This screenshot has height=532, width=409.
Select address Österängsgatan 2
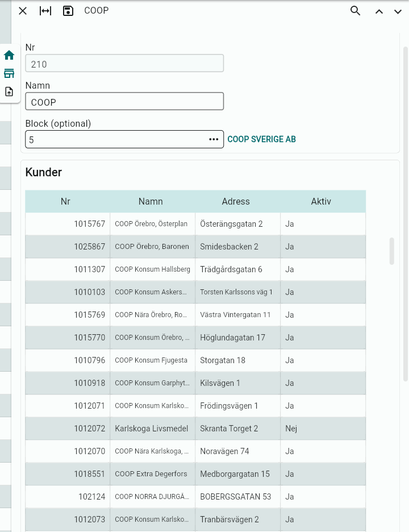coord(231,224)
